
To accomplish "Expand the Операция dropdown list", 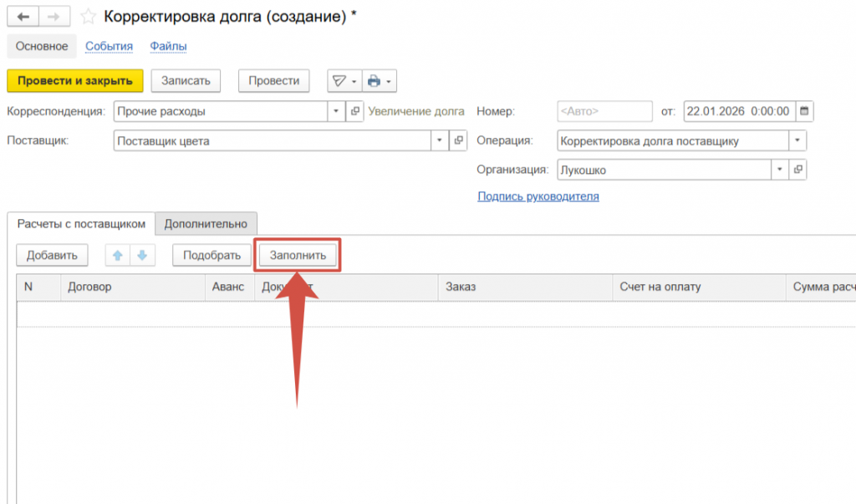I will (x=798, y=141).
